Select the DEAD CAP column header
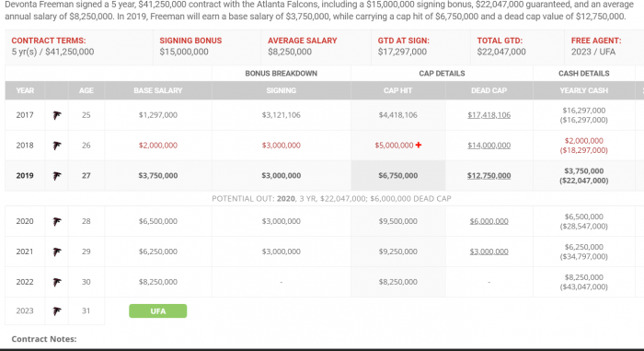This screenshot has width=644, height=351. 489,90
